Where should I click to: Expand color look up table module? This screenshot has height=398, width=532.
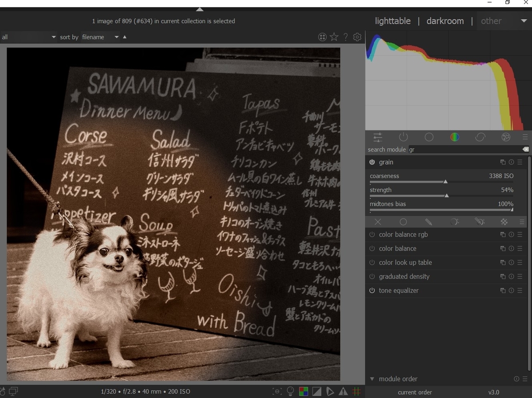405,262
